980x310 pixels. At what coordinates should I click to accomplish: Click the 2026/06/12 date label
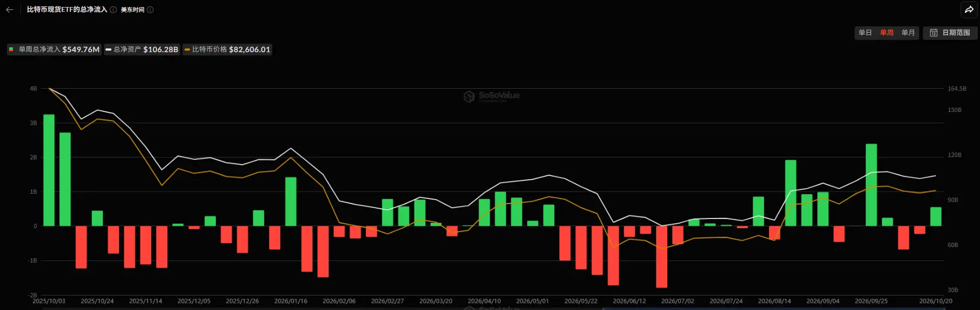(x=630, y=301)
